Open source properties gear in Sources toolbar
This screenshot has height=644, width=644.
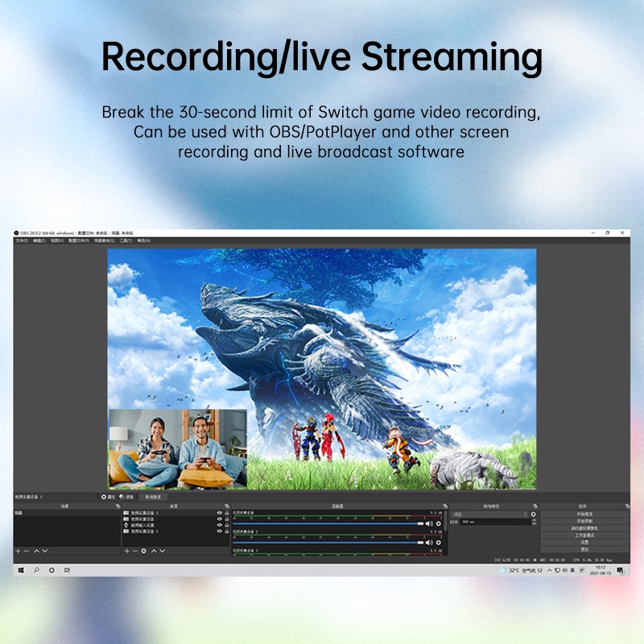click(143, 551)
